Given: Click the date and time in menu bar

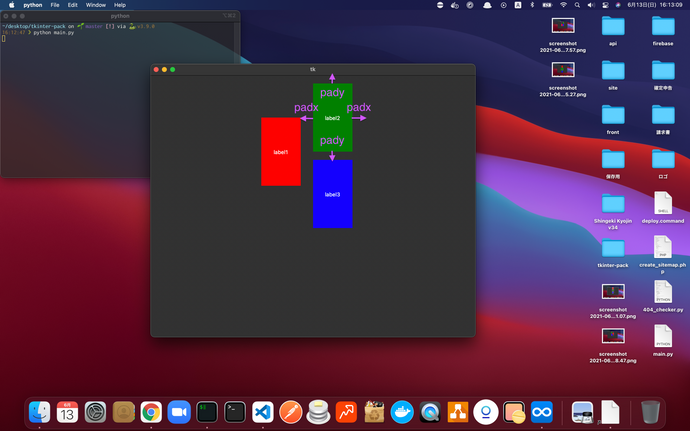Looking at the screenshot, I should tap(655, 5).
